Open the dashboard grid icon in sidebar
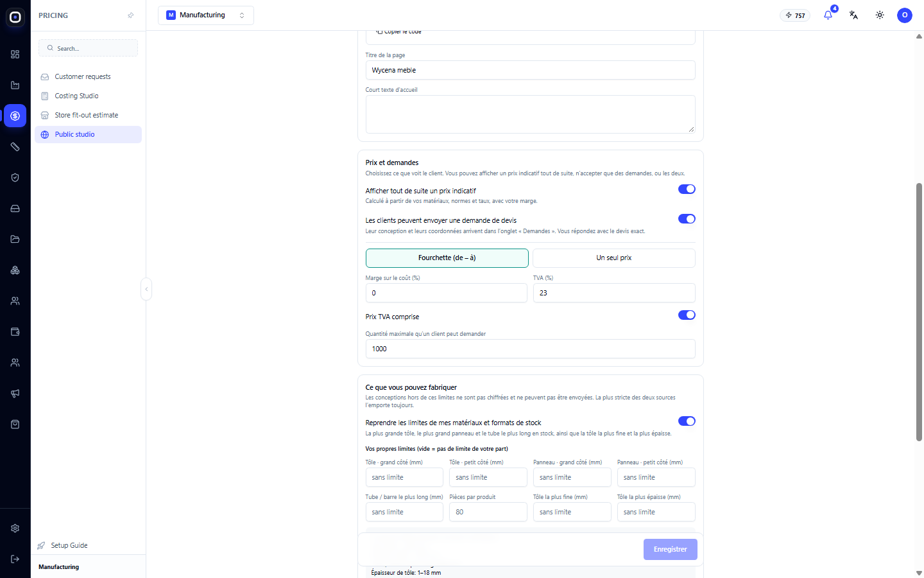 [15, 55]
